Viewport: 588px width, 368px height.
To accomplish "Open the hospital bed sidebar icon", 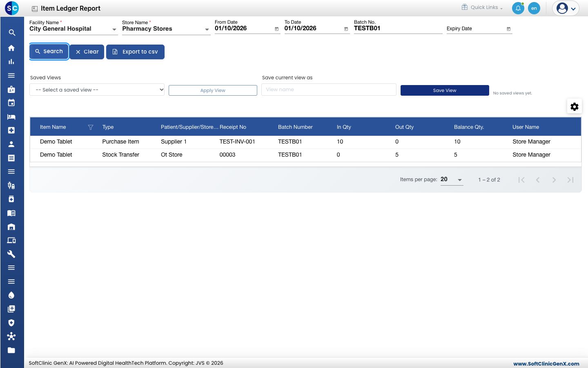I will (x=11, y=117).
